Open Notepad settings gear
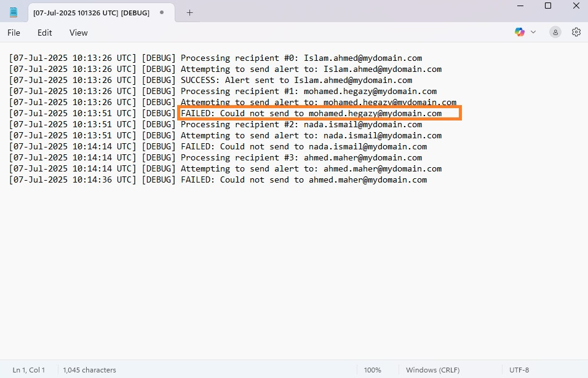This screenshot has height=378, width=588. pos(576,32)
